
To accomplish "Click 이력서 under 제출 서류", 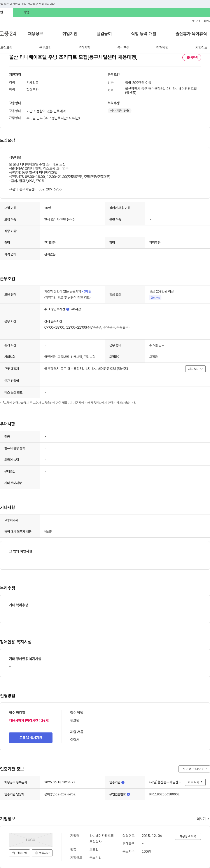I will coord(75,740).
